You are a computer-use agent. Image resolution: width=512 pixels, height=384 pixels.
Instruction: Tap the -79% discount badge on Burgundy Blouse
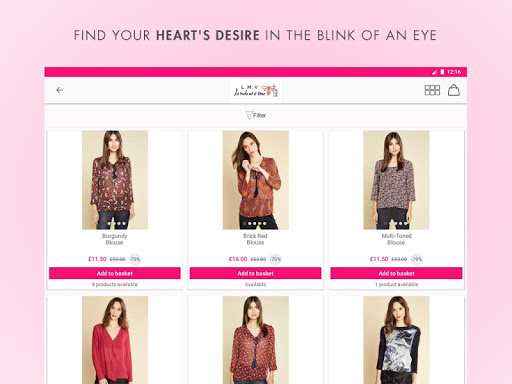tap(135, 259)
